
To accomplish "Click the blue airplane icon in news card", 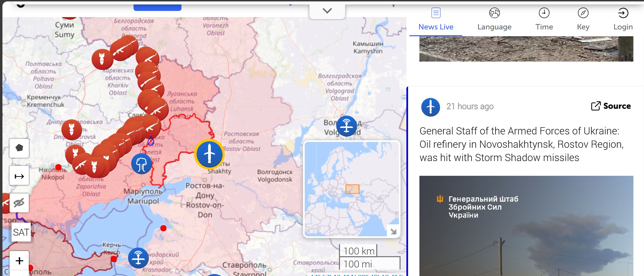I will click(x=430, y=107).
